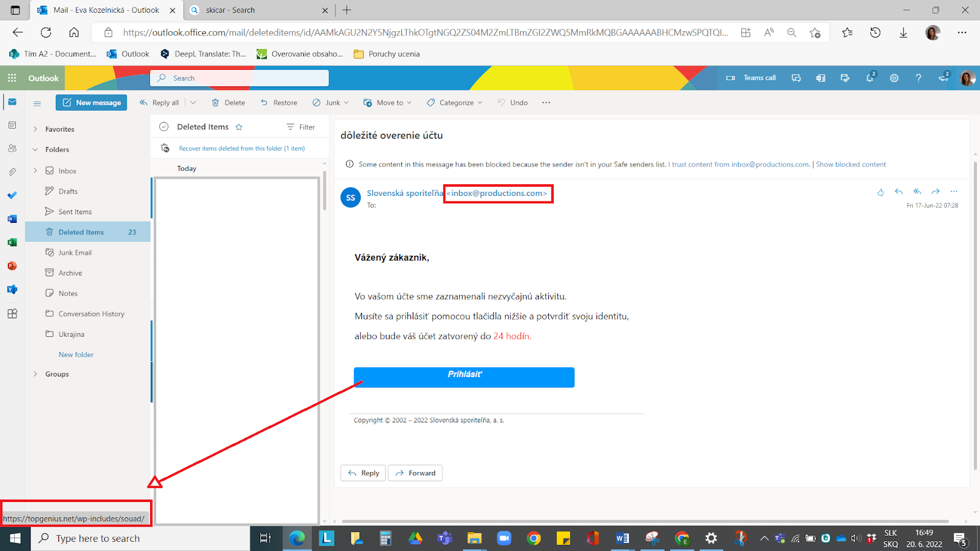Click Recover items deleted from this folder
This screenshot has width=980, height=551.
coord(241,149)
